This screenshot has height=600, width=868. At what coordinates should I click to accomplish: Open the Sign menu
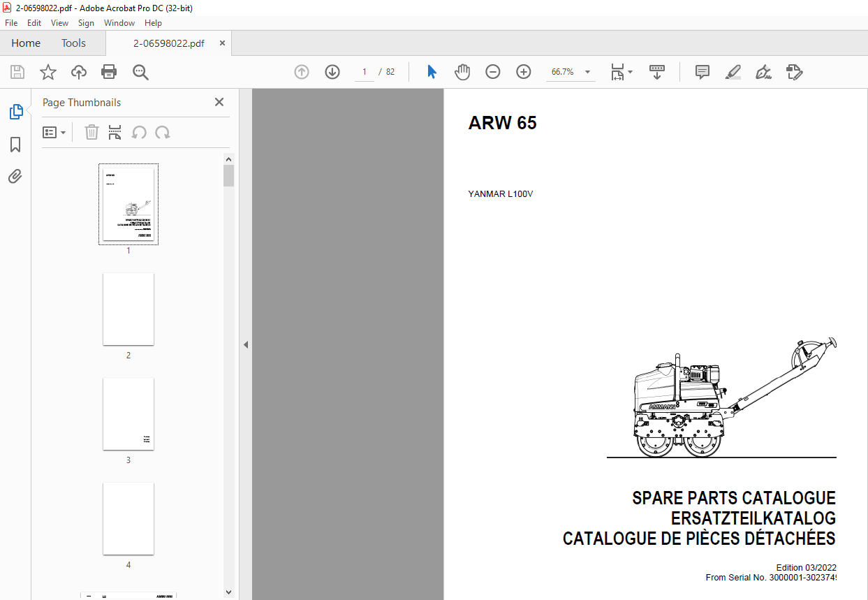(86, 23)
